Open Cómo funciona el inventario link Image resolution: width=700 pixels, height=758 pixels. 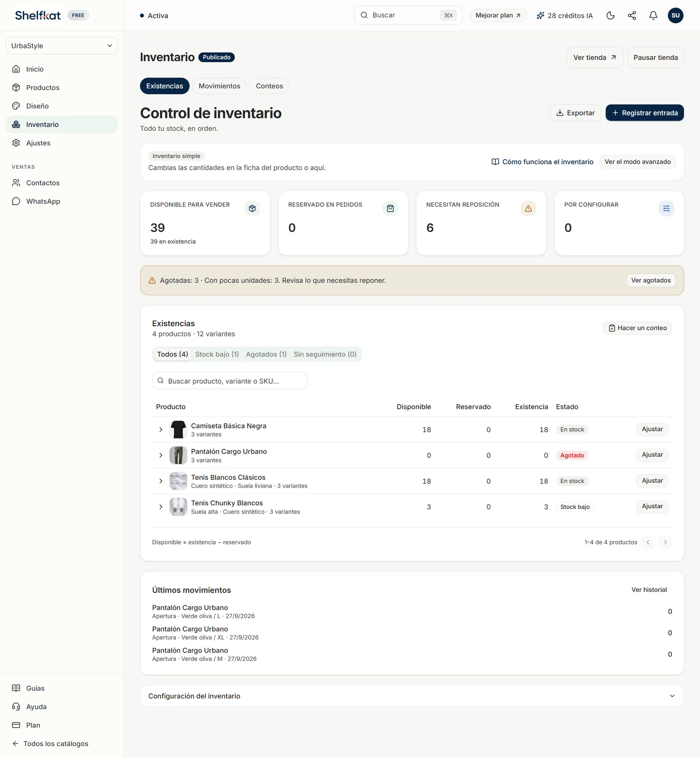542,162
